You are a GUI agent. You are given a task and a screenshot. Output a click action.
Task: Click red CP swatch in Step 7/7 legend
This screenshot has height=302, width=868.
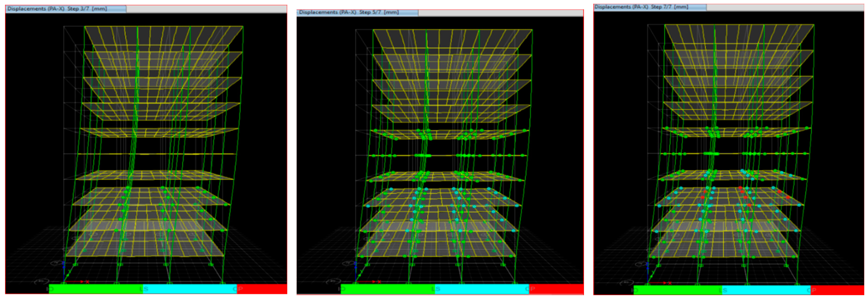tap(837, 290)
